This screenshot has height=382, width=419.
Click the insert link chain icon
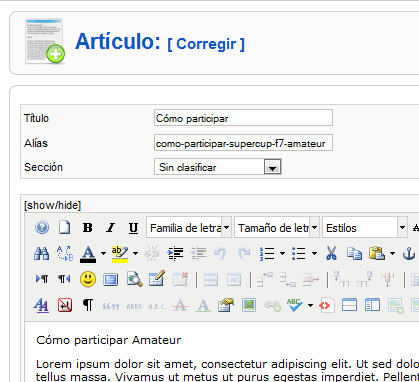272,305
